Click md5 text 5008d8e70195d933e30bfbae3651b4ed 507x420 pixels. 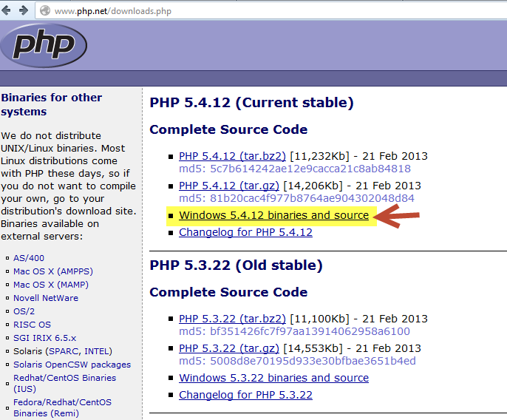click(313, 361)
